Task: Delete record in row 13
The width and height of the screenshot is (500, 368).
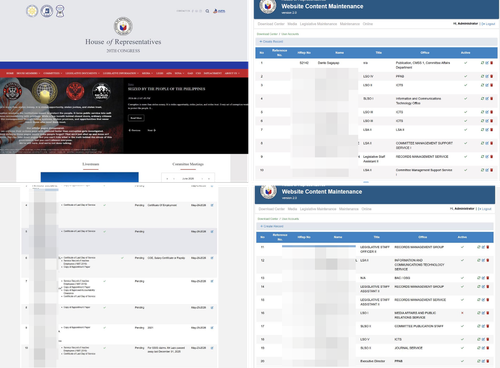Action: tap(488, 278)
